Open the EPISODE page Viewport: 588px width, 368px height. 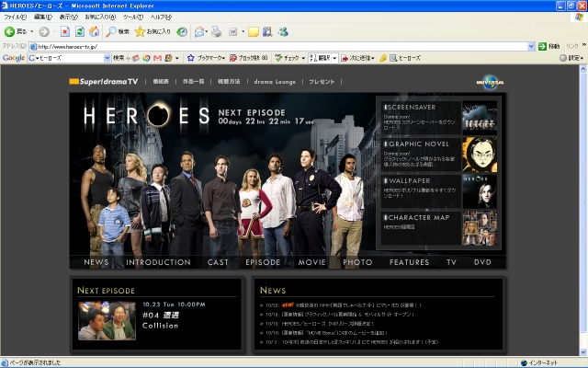(263, 262)
